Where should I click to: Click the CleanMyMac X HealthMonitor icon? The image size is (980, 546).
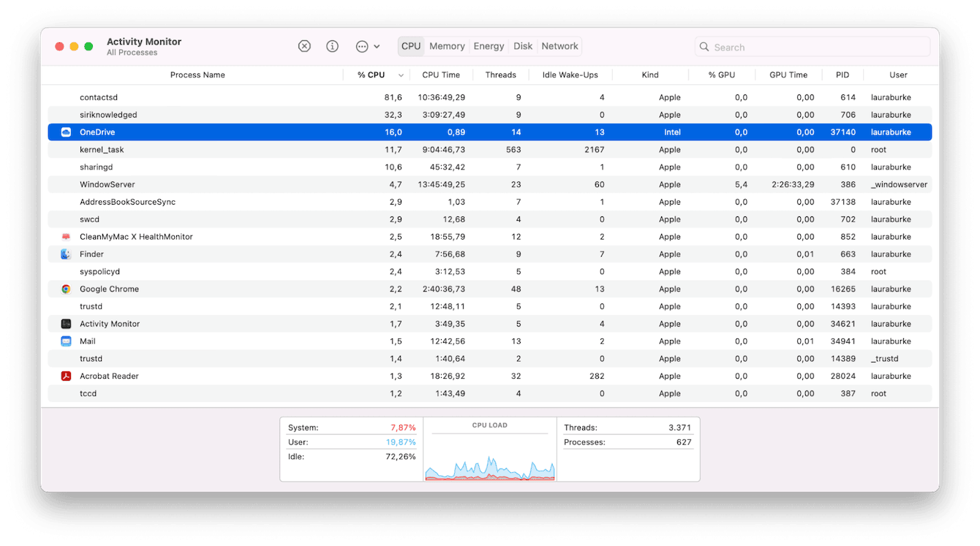[x=67, y=236]
